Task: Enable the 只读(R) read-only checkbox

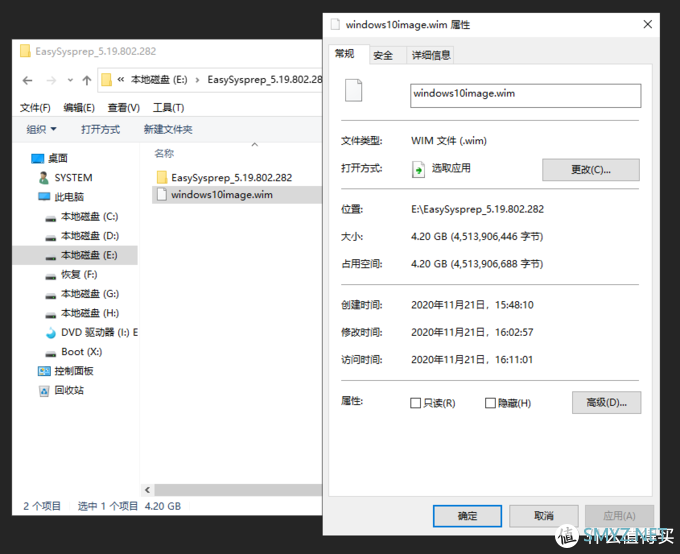Action: pos(416,403)
